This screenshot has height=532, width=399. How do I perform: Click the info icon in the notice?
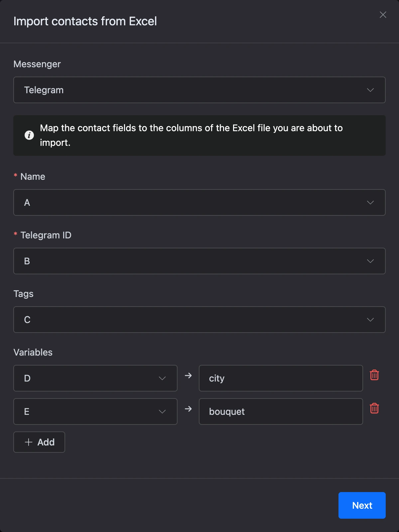[x=29, y=135]
